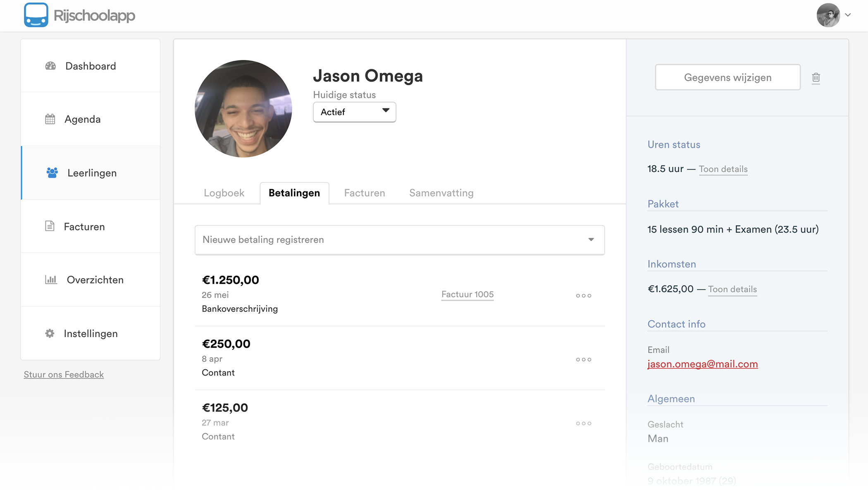
Task: Open options menu for the €125,00 payment
Action: coord(583,423)
